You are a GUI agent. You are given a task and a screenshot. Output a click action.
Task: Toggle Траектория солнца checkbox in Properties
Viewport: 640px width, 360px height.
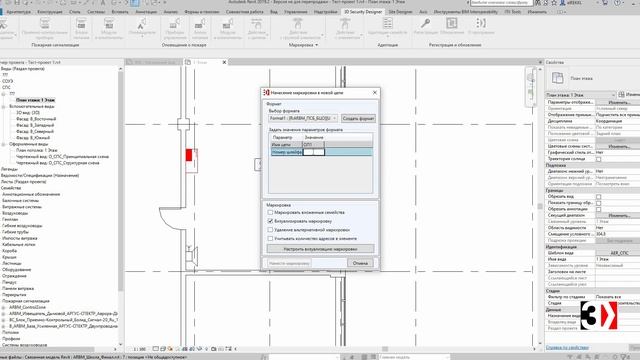click(598, 159)
